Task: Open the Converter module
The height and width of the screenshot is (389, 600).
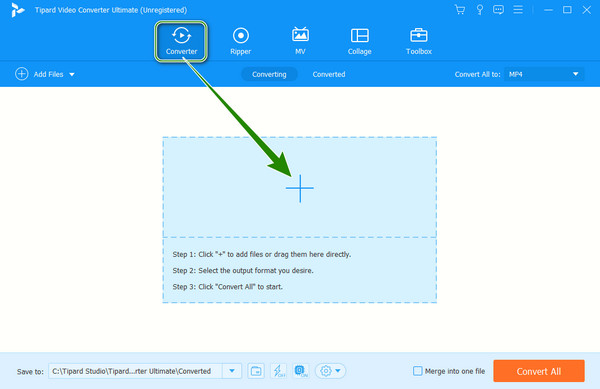Action: 181,41
